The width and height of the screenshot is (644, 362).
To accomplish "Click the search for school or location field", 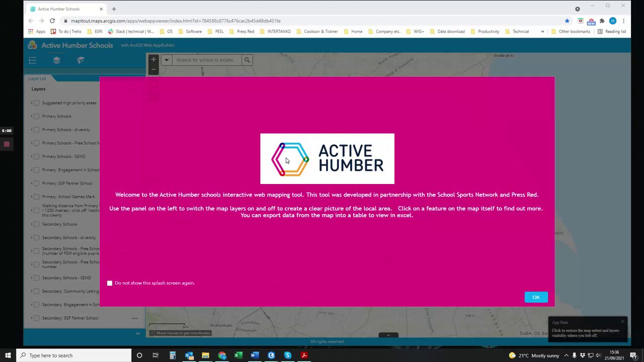I will [x=206, y=60].
